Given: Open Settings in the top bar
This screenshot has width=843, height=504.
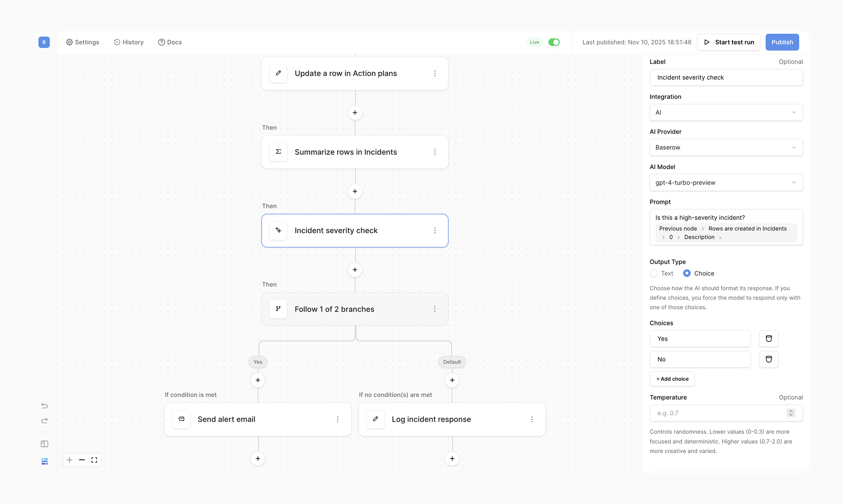Looking at the screenshot, I should (x=83, y=42).
